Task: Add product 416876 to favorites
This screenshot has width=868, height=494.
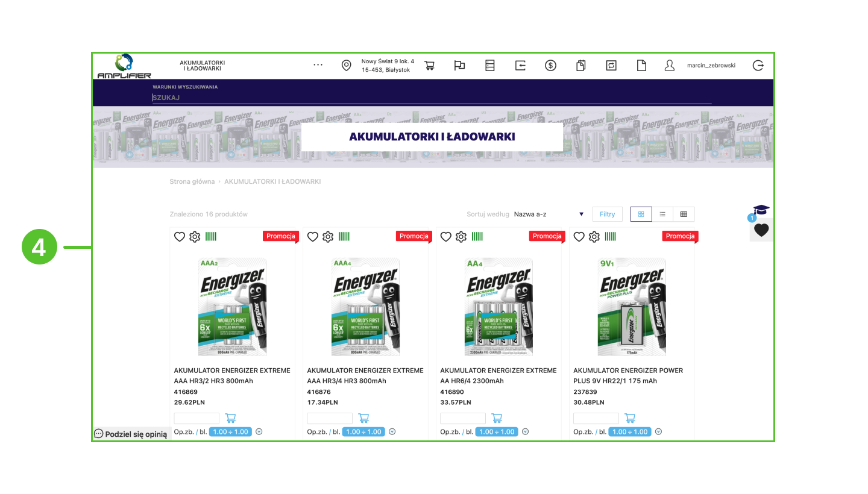Action: tap(312, 237)
